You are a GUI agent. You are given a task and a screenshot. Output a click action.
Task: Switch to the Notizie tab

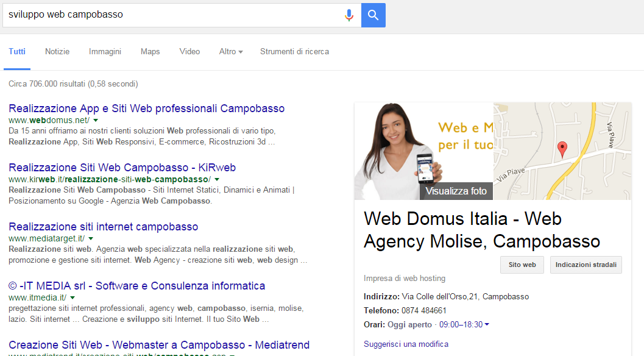tap(57, 52)
